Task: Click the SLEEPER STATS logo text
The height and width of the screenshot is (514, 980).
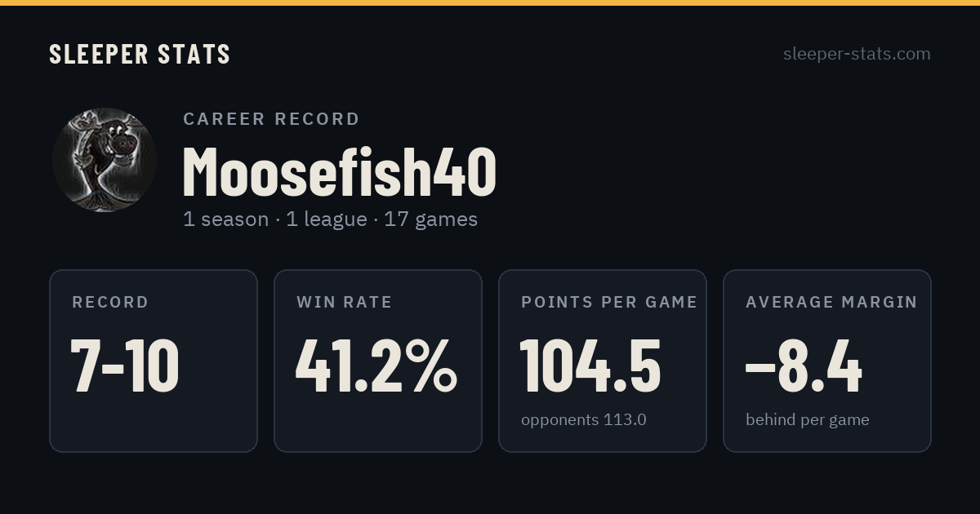Action: click(140, 55)
